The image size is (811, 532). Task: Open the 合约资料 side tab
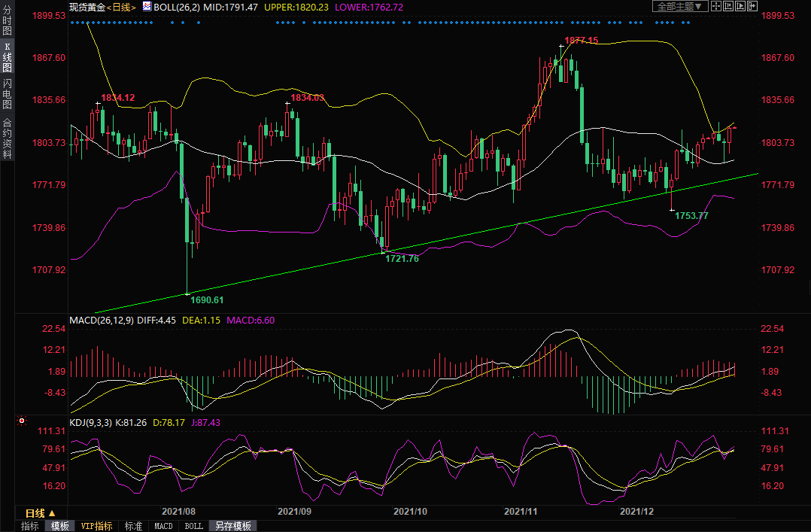[x=8, y=138]
